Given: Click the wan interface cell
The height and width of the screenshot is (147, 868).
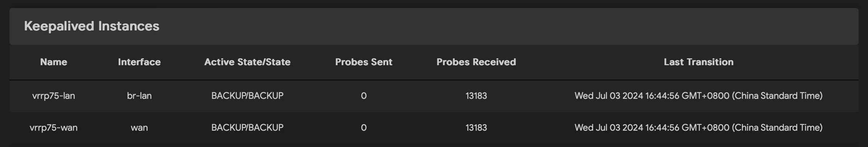Looking at the screenshot, I should 139,127.
